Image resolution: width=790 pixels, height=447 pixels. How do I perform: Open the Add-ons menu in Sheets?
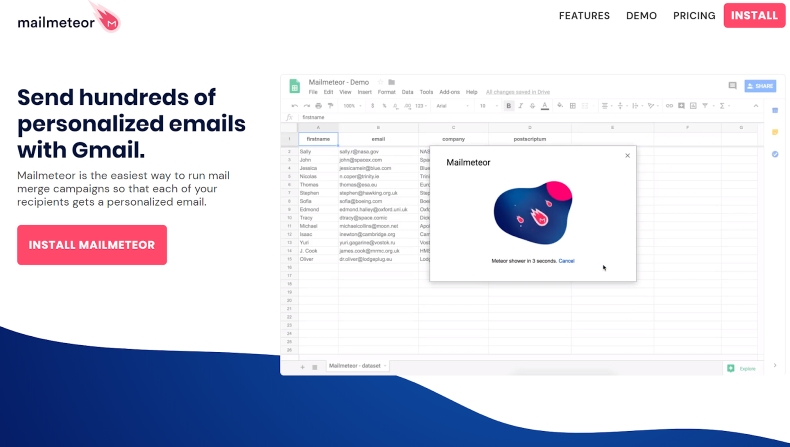(449, 92)
